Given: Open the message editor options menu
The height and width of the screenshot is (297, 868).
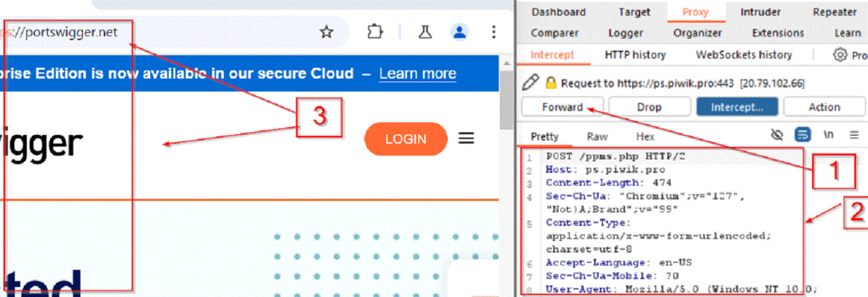Looking at the screenshot, I should tap(854, 135).
